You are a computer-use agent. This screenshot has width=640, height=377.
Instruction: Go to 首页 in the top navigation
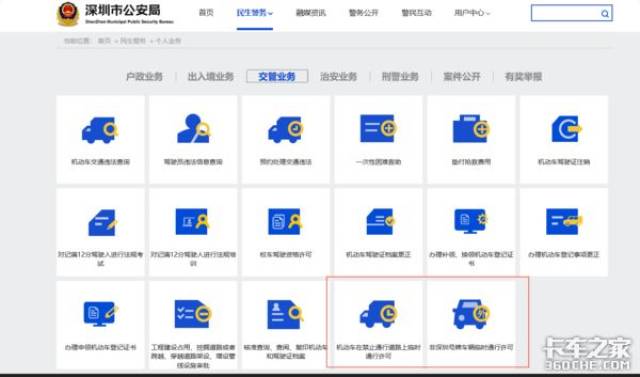point(206,13)
